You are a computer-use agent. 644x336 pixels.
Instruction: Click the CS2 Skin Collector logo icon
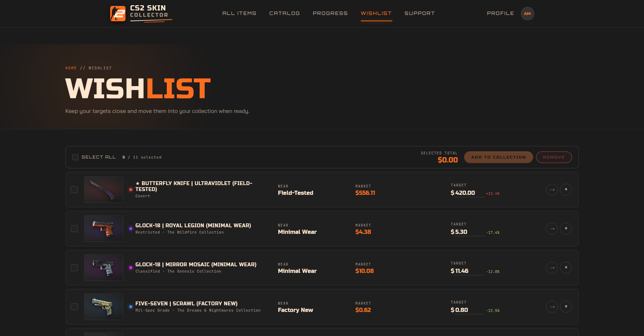(118, 14)
